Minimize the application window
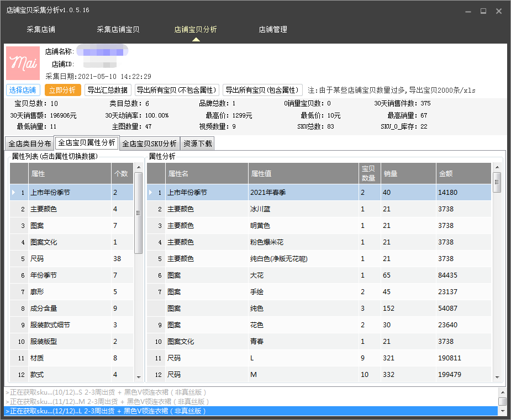This screenshot has height=420, width=511. tap(468, 12)
